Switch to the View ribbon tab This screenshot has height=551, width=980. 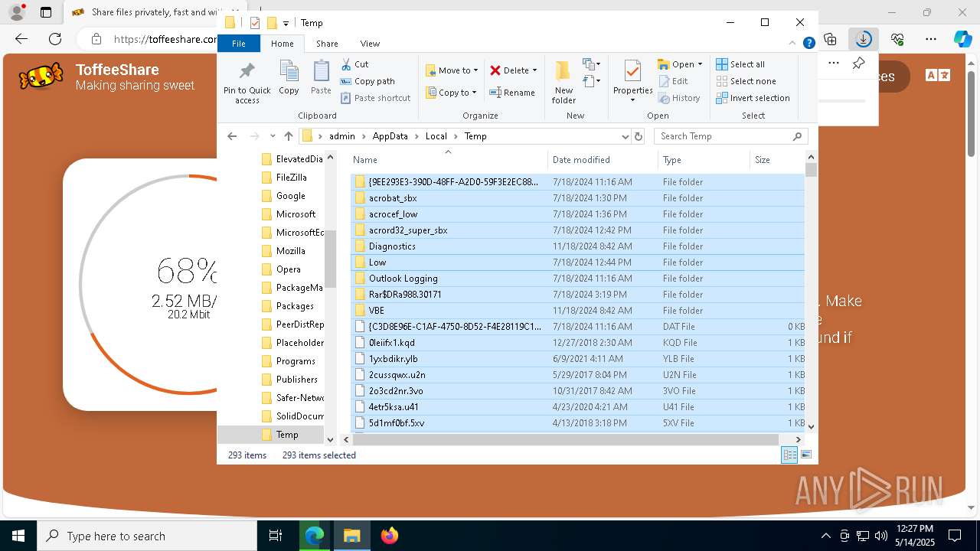(x=370, y=44)
